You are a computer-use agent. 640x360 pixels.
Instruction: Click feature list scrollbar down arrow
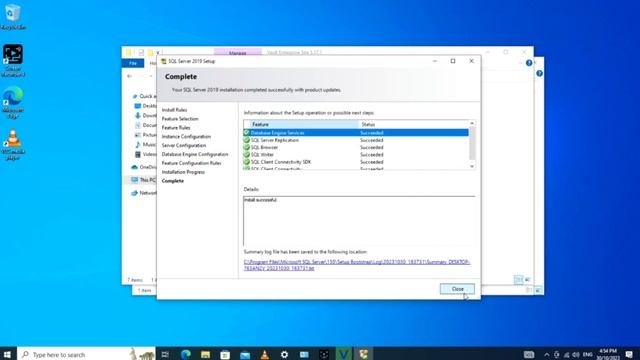coord(472,166)
